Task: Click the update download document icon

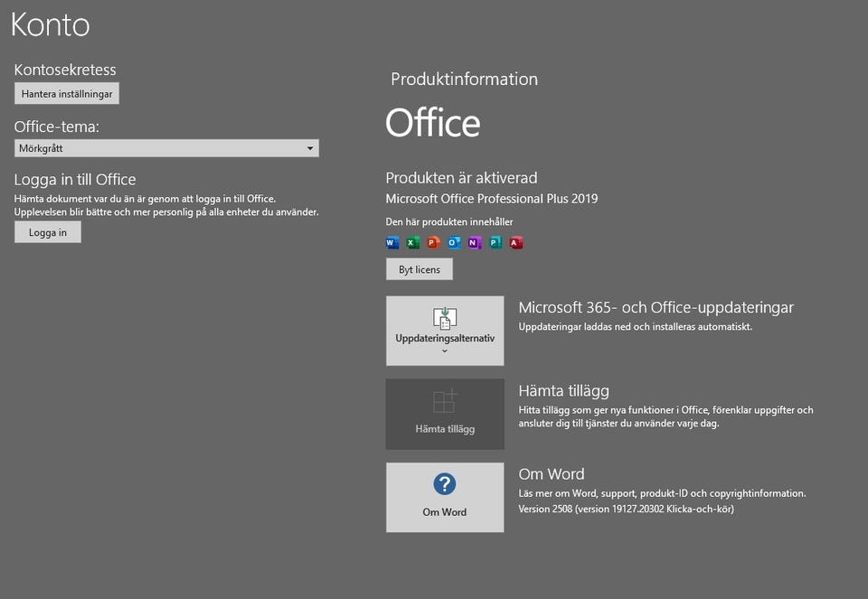Action: pyautogui.click(x=445, y=319)
